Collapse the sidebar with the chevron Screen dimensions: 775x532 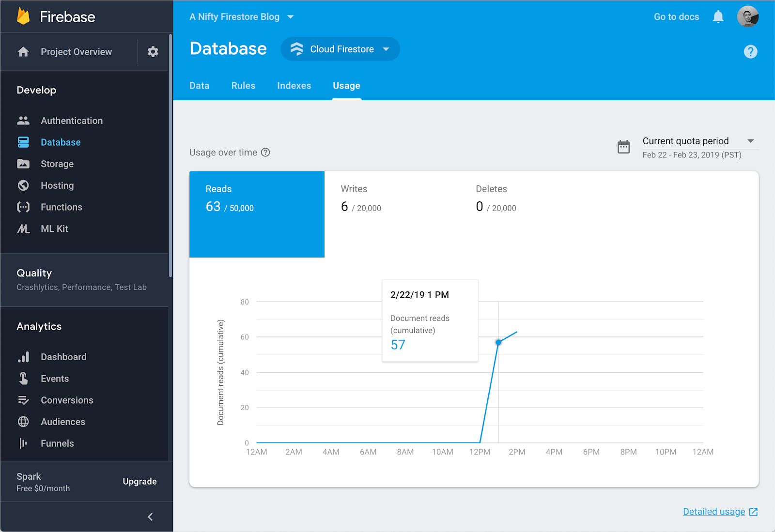(x=150, y=517)
